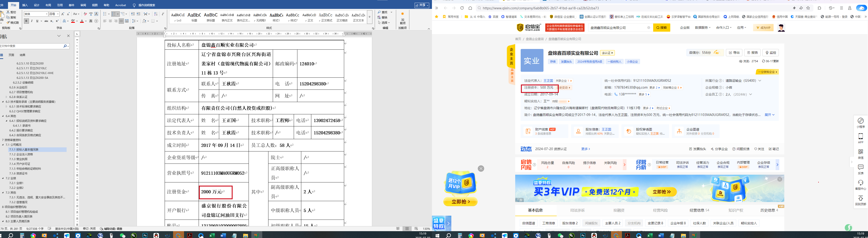Apply strikethrough formatting in Word
The height and width of the screenshot is (238, 868).
(46, 21)
